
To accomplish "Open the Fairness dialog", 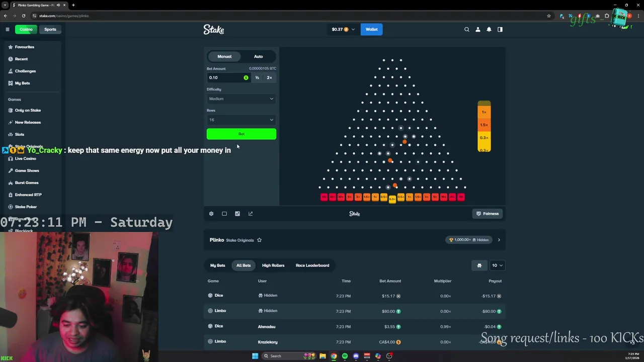I will 488,214.
